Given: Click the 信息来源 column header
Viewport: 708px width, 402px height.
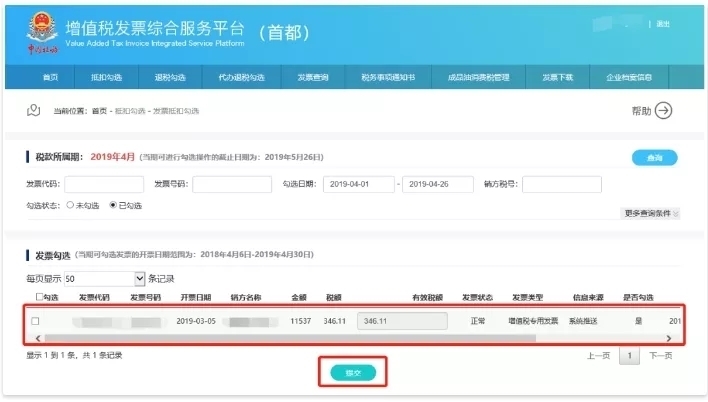Looking at the screenshot, I should [588, 297].
